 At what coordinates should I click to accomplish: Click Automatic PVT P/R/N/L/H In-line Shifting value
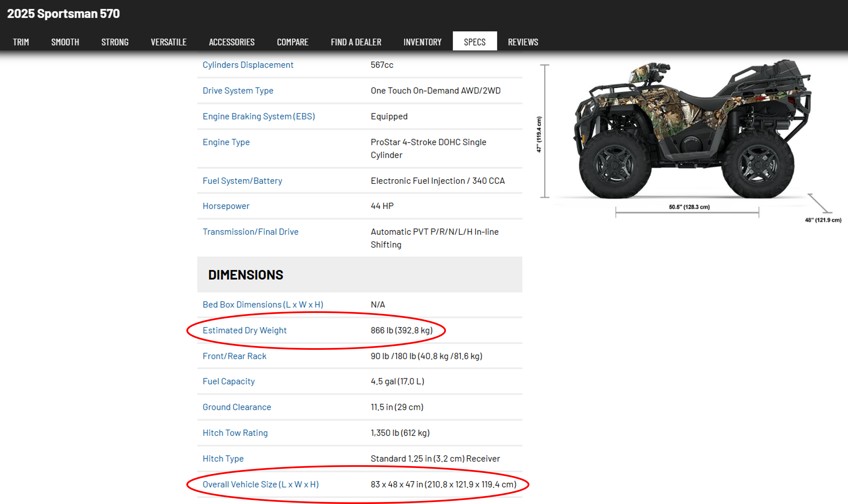(x=435, y=238)
